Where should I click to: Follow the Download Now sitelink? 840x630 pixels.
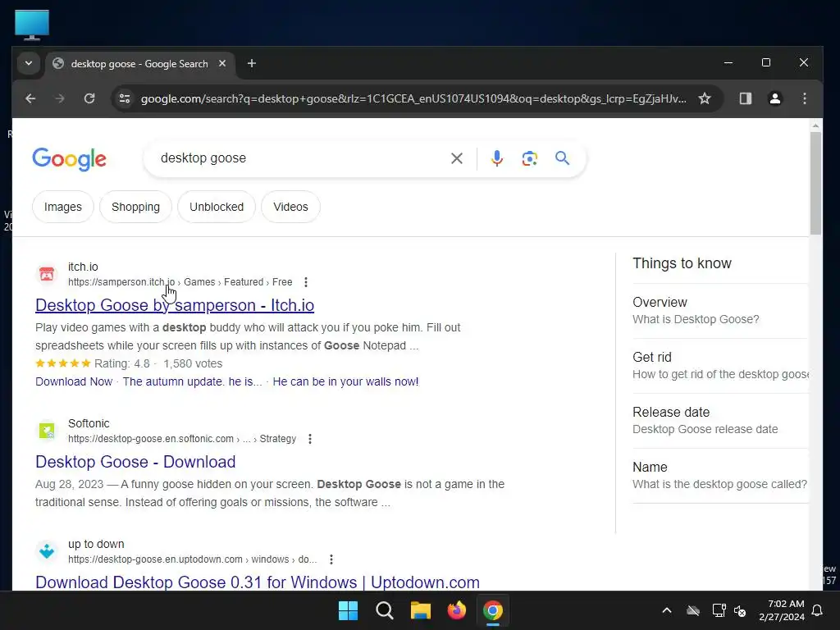pyautogui.click(x=74, y=381)
